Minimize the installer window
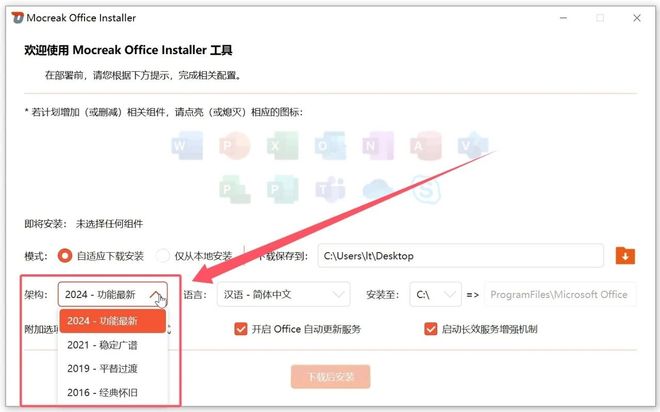The height and width of the screenshot is (412, 660). pyautogui.click(x=563, y=18)
